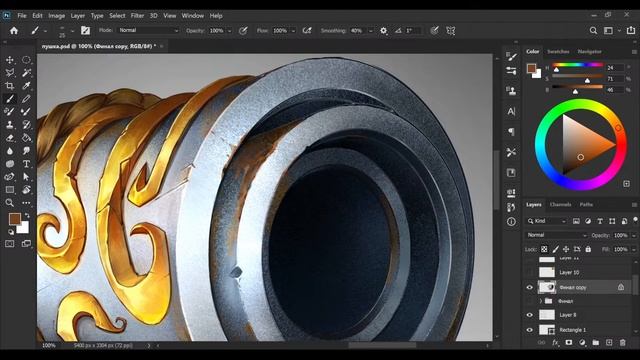The image size is (640, 360).
Task: Click the foreground color swatch in toolbar
Action: pyautogui.click(x=15, y=219)
